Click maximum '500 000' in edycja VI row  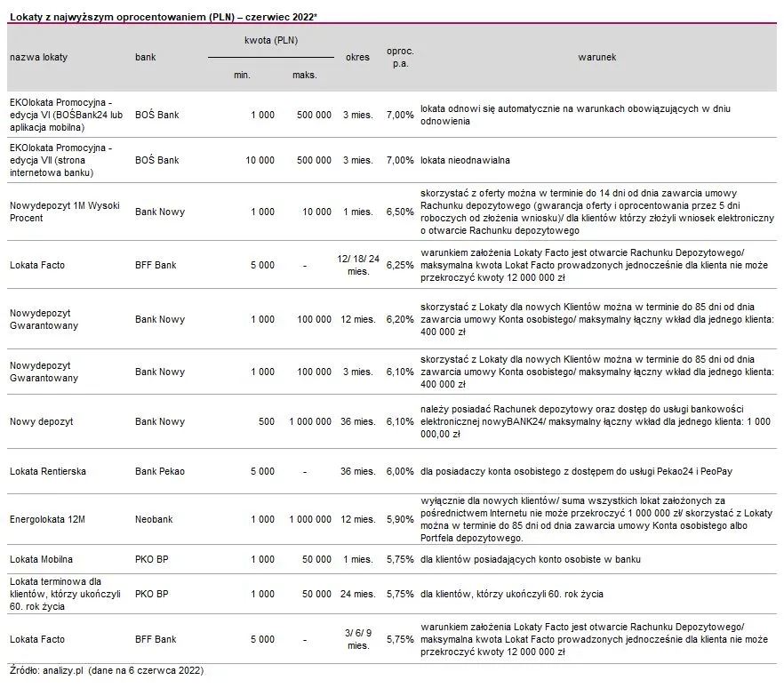(314, 115)
